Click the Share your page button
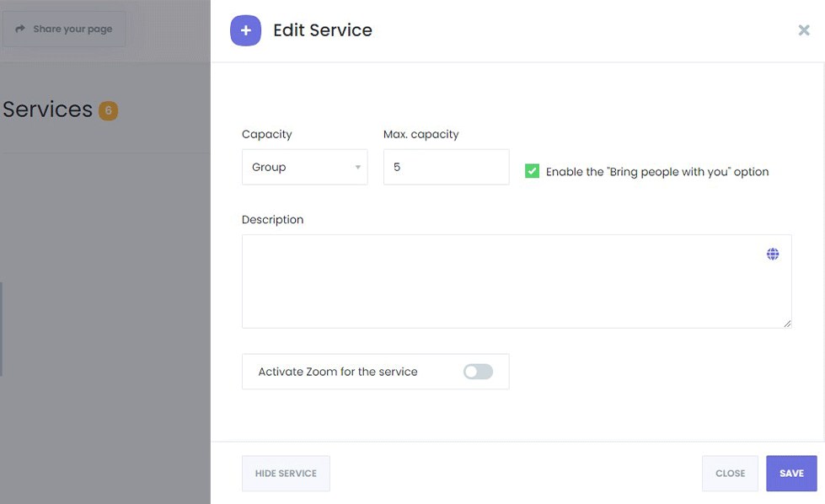The height and width of the screenshot is (504, 825). pos(64,29)
